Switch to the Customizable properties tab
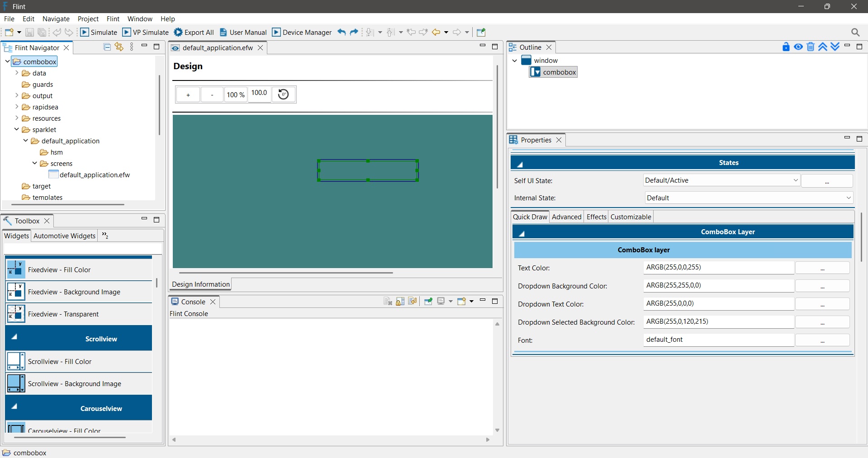This screenshot has height=458, width=868. (631, 217)
